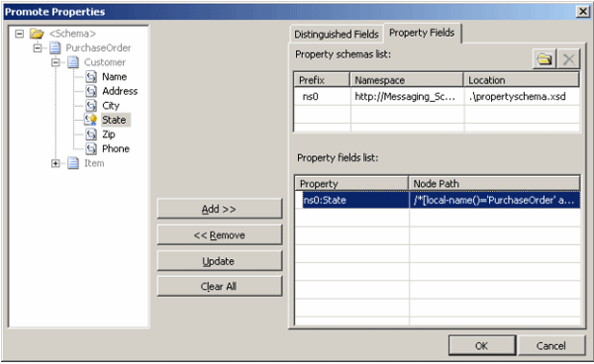This screenshot has width=594, height=364.
Task: Collapse the PurchaseOrder tree node
Action: (38, 48)
